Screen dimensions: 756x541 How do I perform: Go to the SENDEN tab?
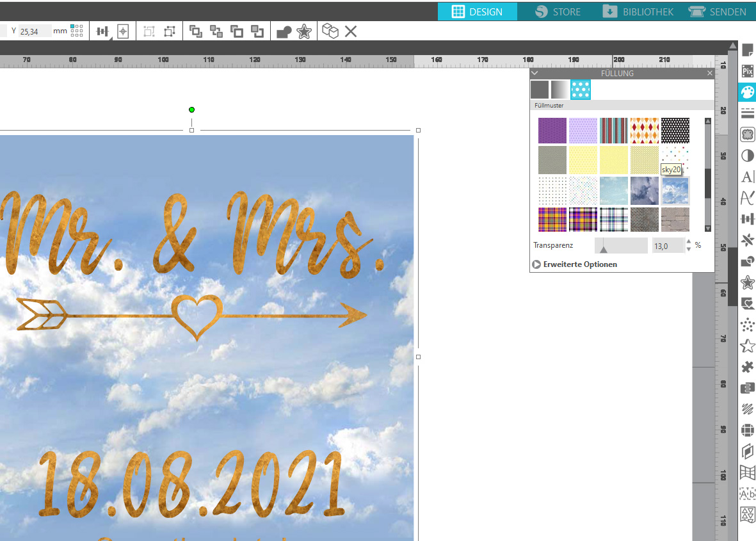coord(717,12)
